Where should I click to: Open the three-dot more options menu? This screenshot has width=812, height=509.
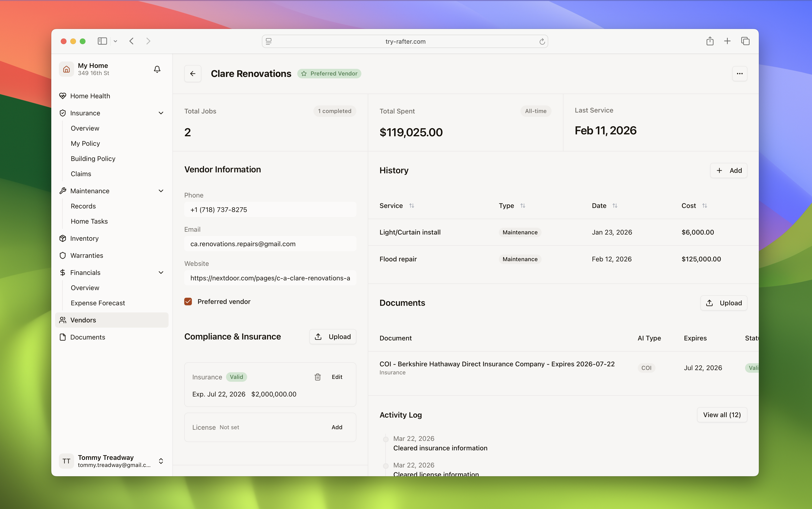[739, 74]
